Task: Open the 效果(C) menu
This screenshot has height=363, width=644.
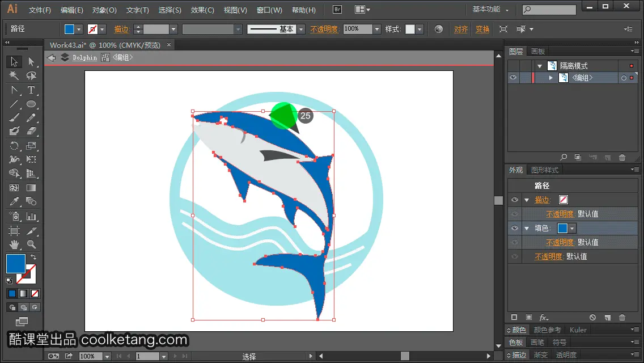Action: tap(202, 10)
